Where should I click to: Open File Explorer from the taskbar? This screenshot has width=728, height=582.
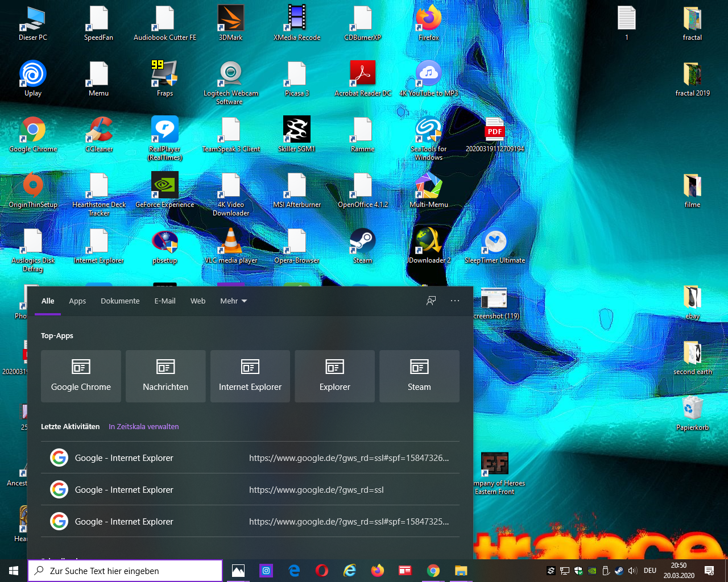point(461,571)
